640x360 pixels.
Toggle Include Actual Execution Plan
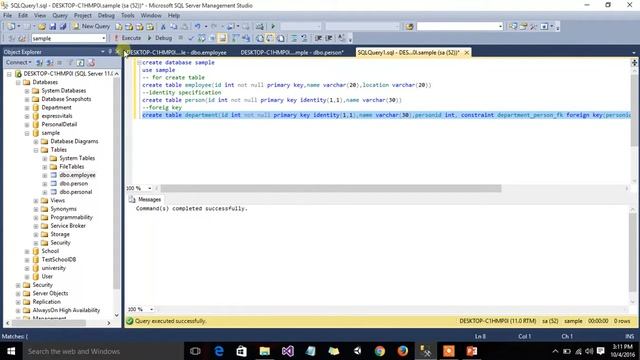click(x=236, y=38)
